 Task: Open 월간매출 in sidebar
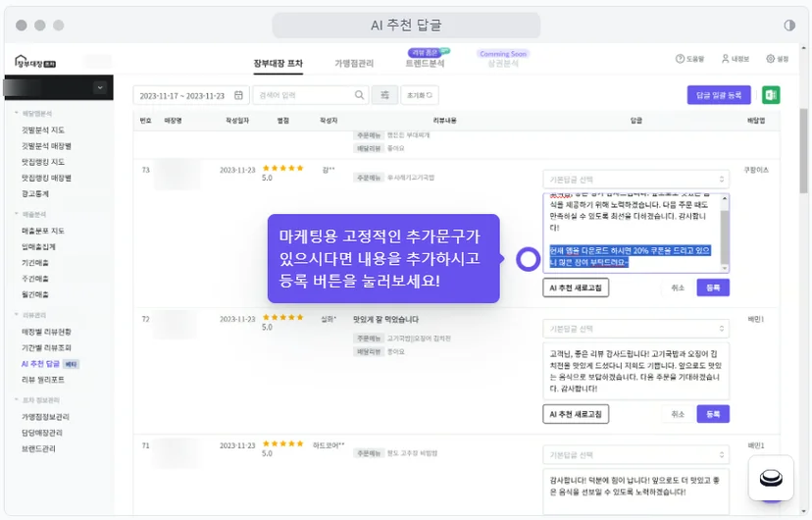[x=34, y=294]
